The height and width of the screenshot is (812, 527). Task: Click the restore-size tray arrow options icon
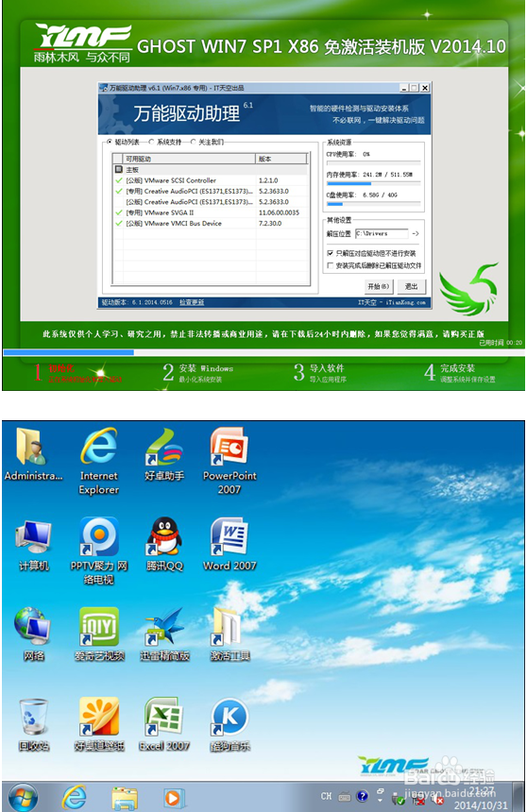(x=380, y=792)
